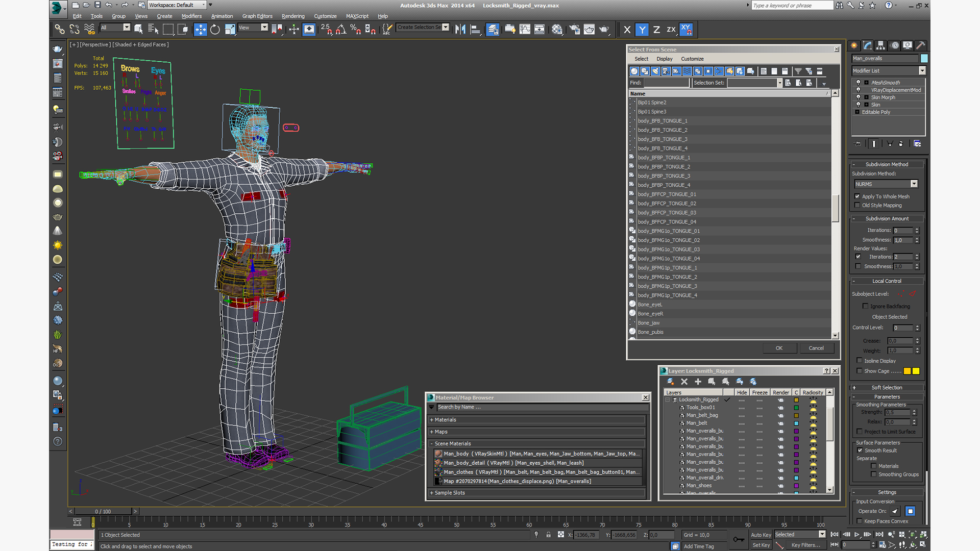This screenshot has width=980, height=551.
Task: Toggle Apply To Whole Mesh checkbox
Action: click(x=857, y=196)
